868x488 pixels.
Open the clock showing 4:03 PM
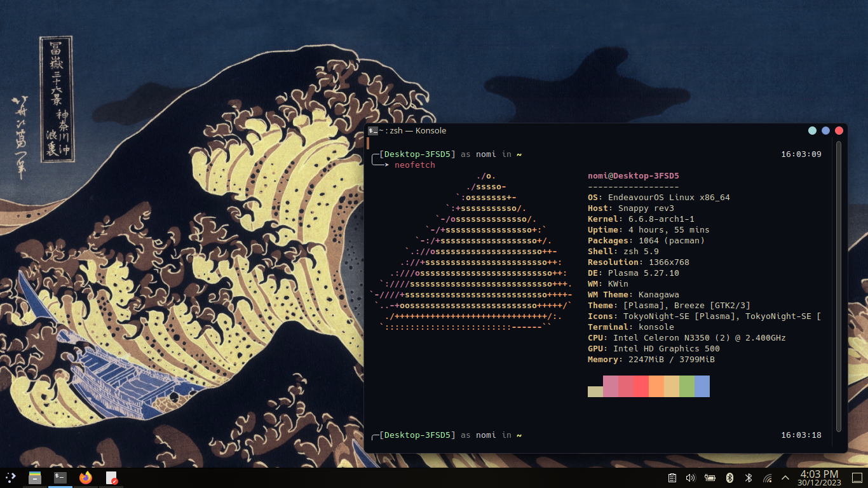tap(819, 478)
